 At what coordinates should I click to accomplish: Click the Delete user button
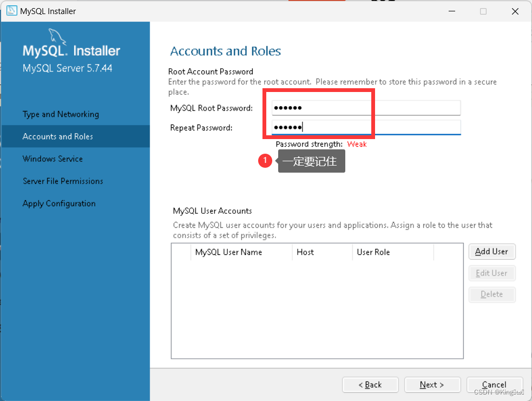(492, 294)
